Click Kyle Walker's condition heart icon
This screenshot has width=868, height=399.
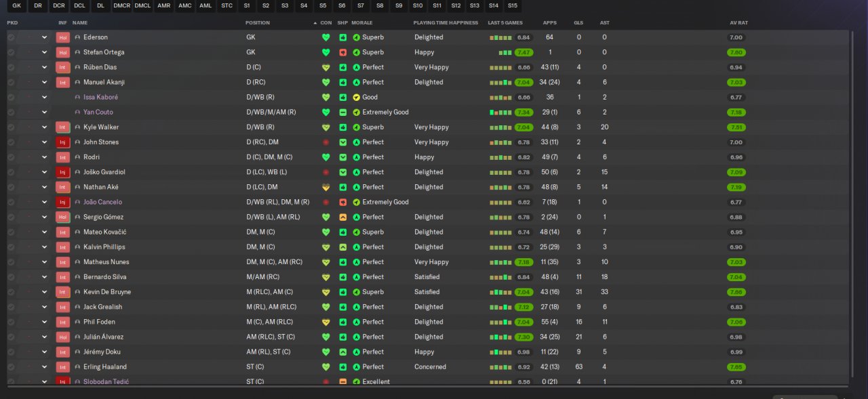click(326, 127)
